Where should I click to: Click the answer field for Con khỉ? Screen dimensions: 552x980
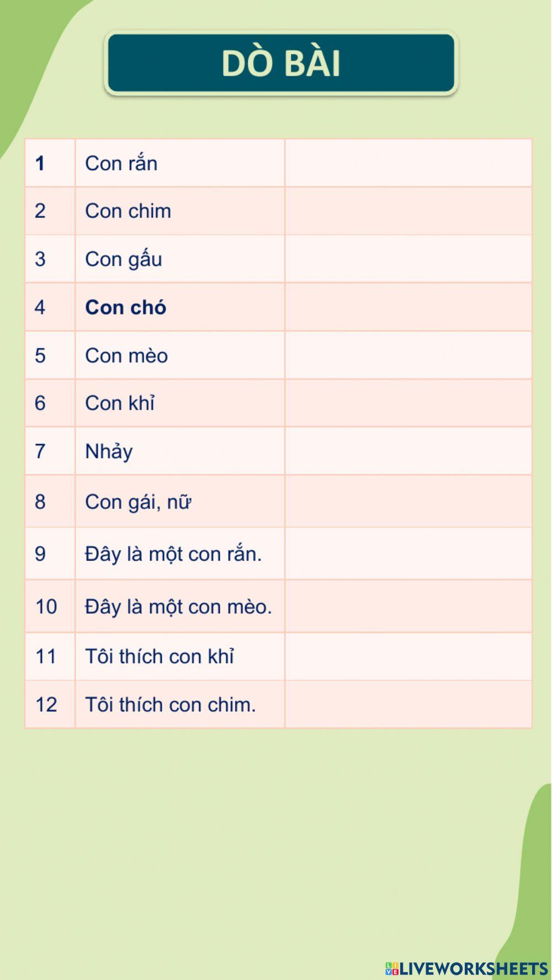[x=408, y=403]
